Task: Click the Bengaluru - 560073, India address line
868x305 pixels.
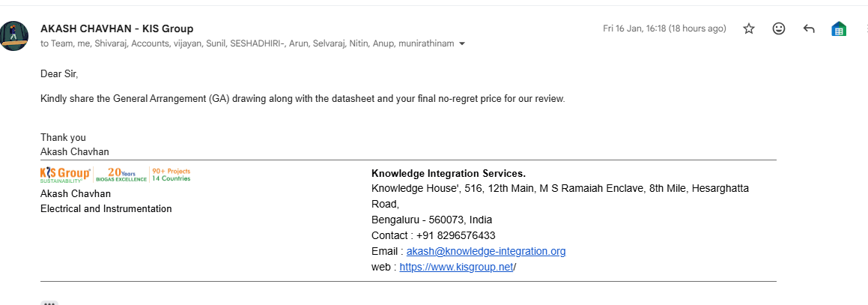Action: 431,220
